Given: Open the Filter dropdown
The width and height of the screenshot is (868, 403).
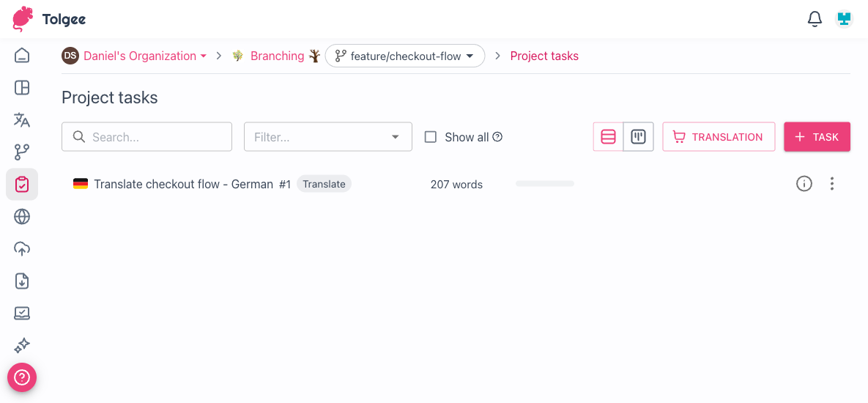Looking at the screenshot, I should click(x=327, y=137).
